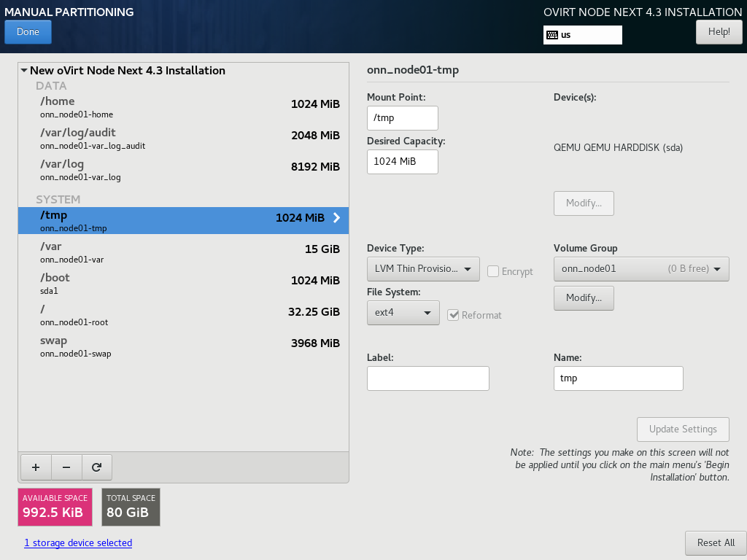Open the Volume Group onn_node01 dropdown
Viewport: 747px width, 560px height.
coord(641,269)
